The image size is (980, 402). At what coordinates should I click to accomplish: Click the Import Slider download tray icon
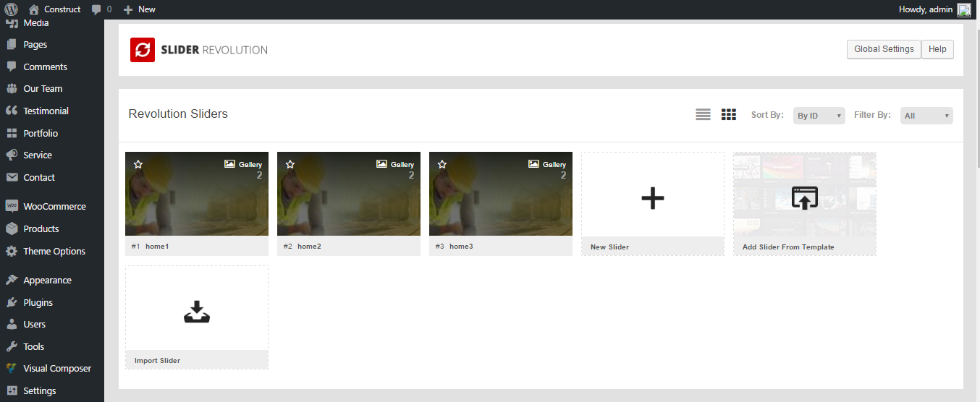tap(196, 312)
